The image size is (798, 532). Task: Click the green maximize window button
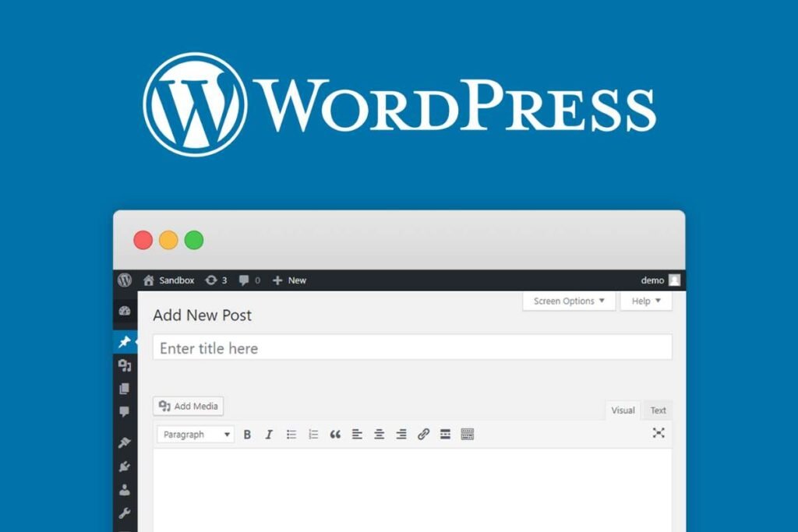(194, 240)
